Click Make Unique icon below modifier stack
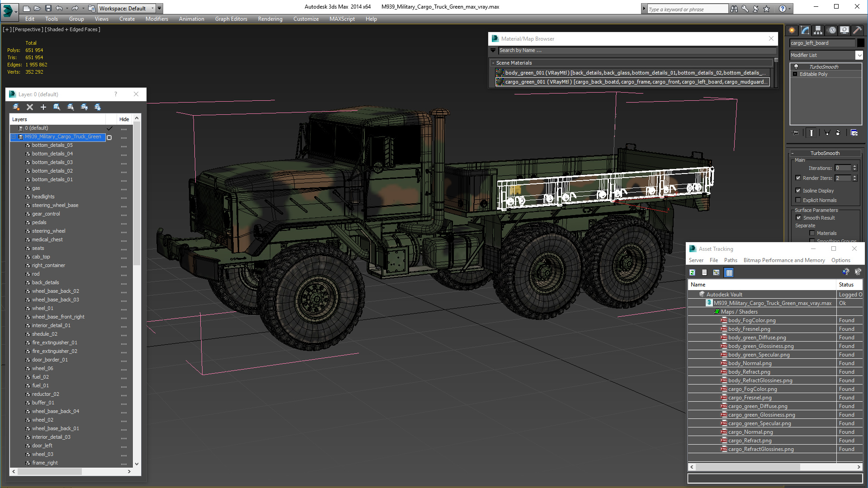 (x=827, y=133)
